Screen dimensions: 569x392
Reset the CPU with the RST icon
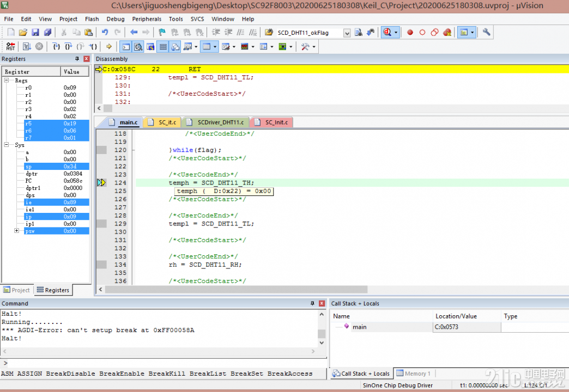(10, 47)
